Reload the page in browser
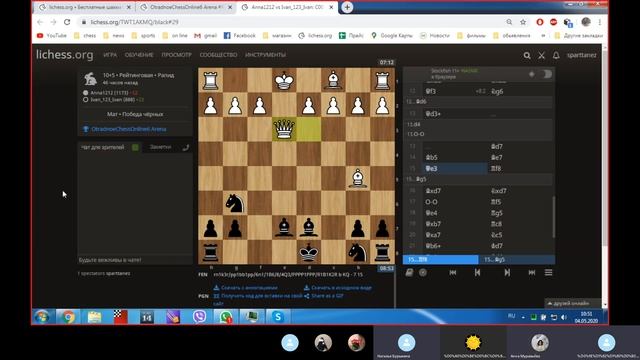This screenshot has width=640, height=360. (x=67, y=22)
